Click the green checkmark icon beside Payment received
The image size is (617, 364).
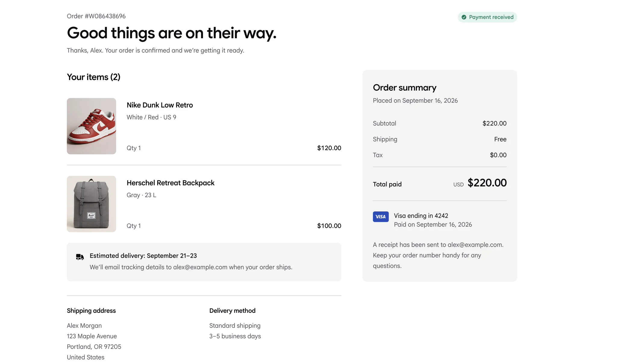point(464,17)
